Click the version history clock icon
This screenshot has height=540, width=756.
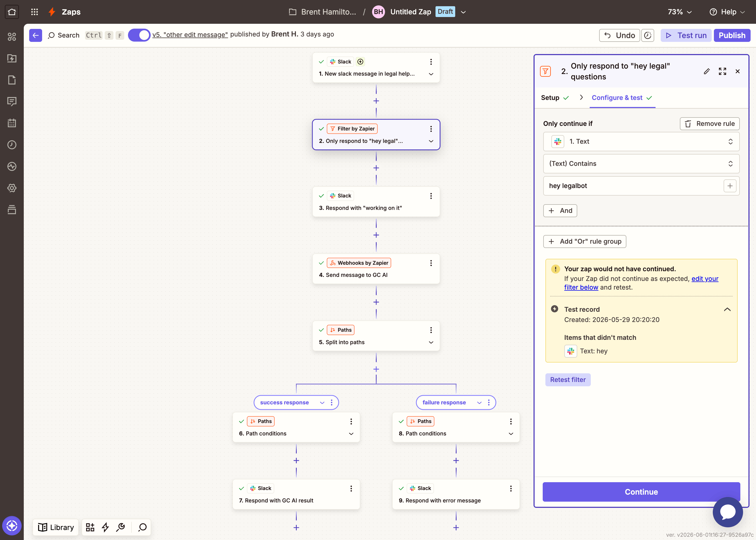pyautogui.click(x=648, y=35)
